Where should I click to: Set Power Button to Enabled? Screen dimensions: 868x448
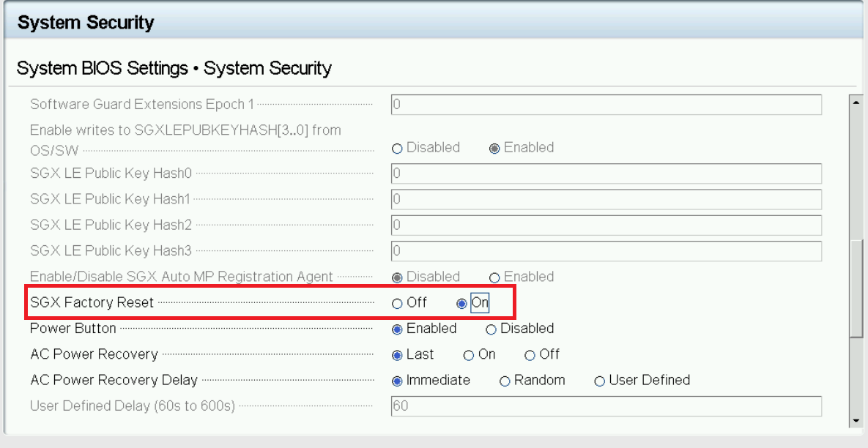pyautogui.click(x=398, y=329)
